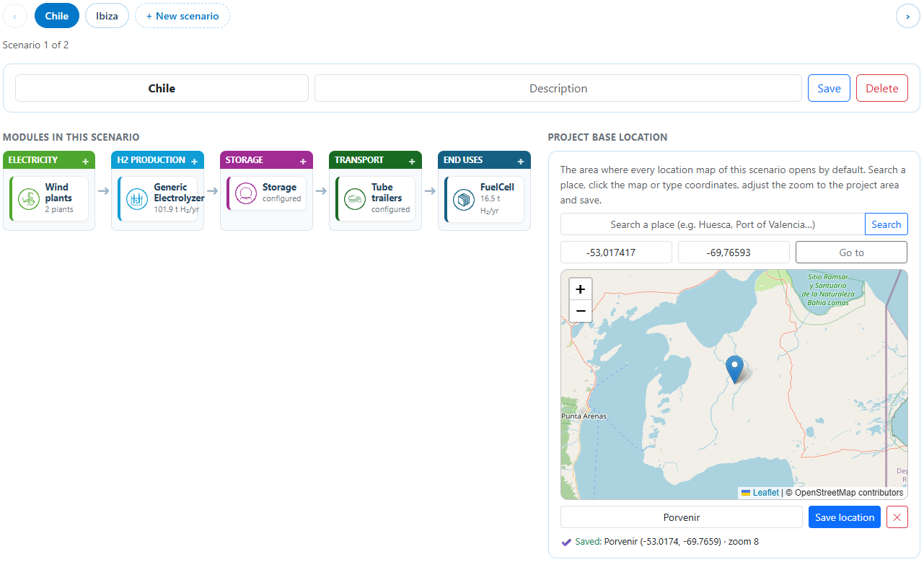Image resolution: width=924 pixels, height=562 pixels.
Task: Add a module with End Uses plus icon
Action: click(x=521, y=161)
